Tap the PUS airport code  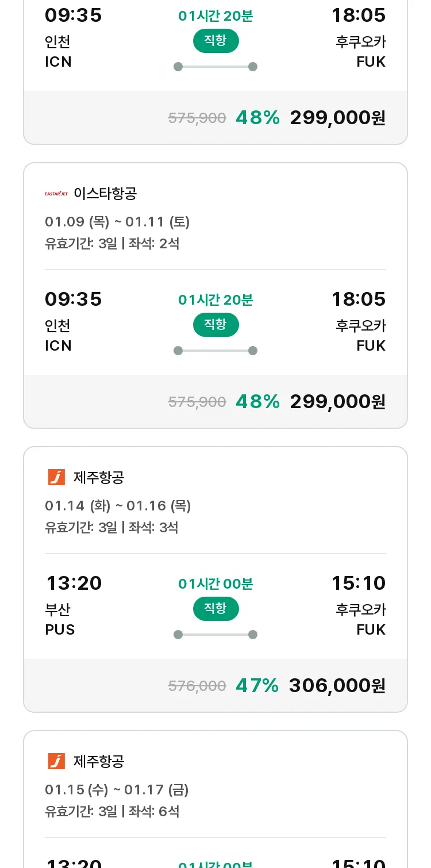tap(60, 629)
